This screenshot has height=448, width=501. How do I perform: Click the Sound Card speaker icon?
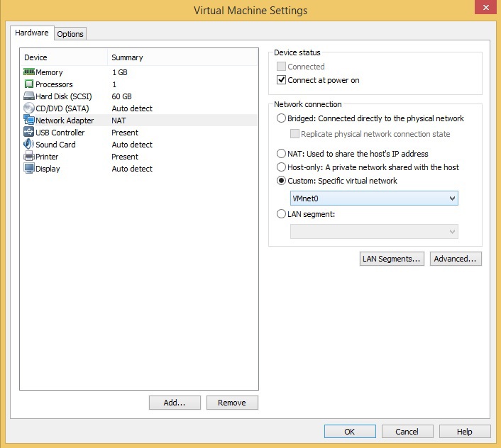(x=29, y=145)
